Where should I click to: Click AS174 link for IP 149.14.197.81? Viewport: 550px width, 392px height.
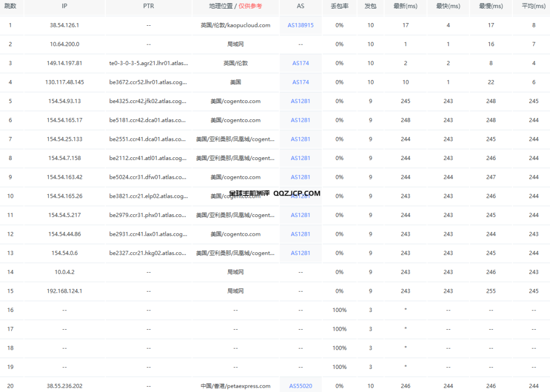[x=300, y=63]
